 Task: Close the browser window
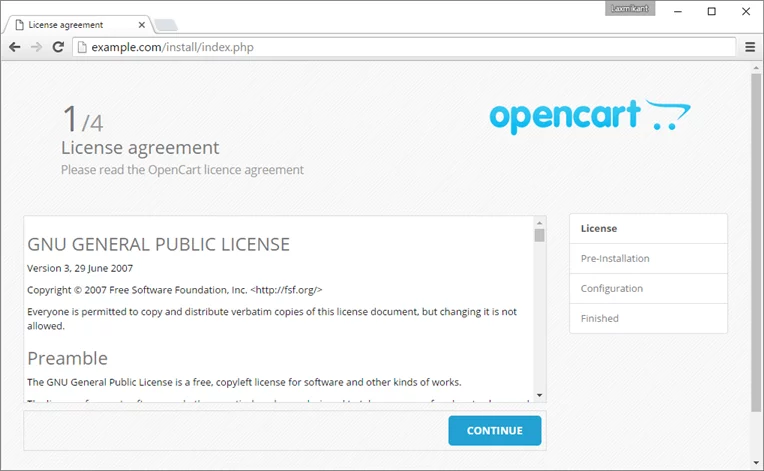pos(746,11)
